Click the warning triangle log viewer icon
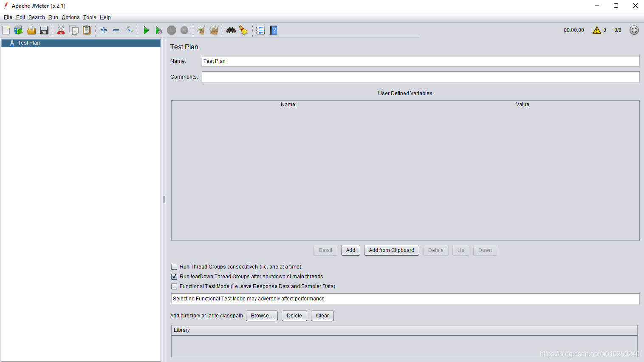This screenshot has width=644, height=362. click(597, 30)
